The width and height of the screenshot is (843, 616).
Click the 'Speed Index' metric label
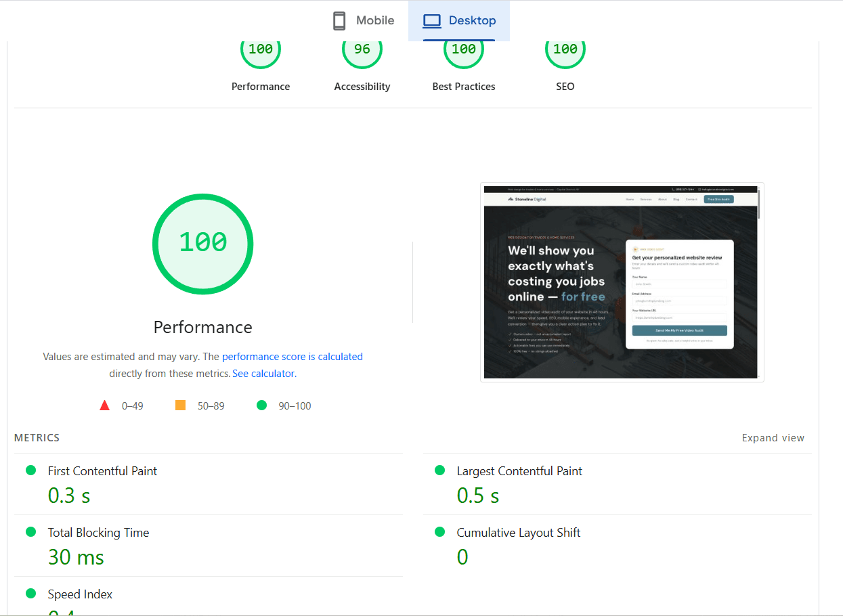point(80,594)
